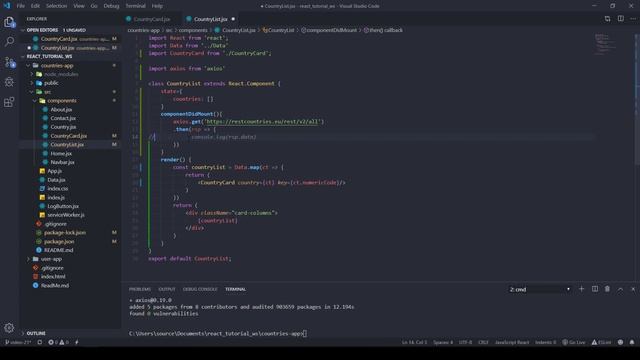
Task: Click the code minimap overview
Action: pyautogui.click(x=604, y=44)
